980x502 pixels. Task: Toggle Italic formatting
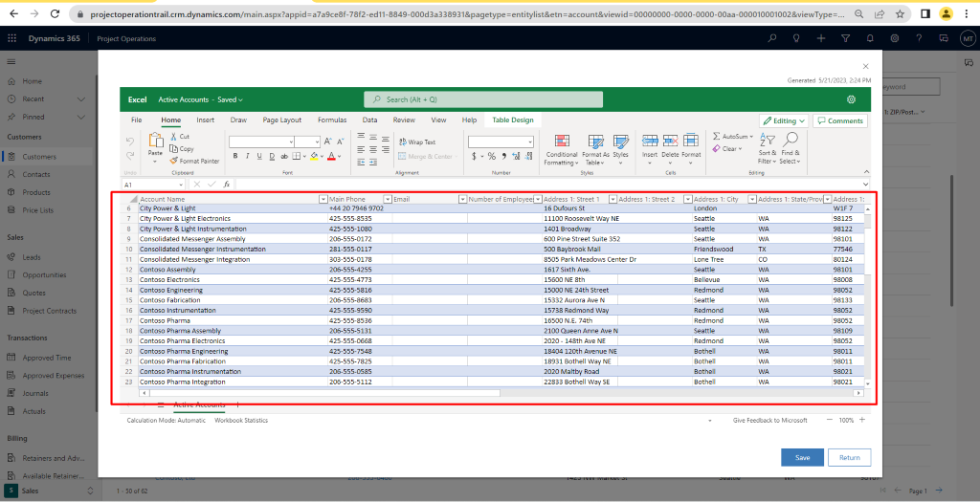click(x=247, y=156)
